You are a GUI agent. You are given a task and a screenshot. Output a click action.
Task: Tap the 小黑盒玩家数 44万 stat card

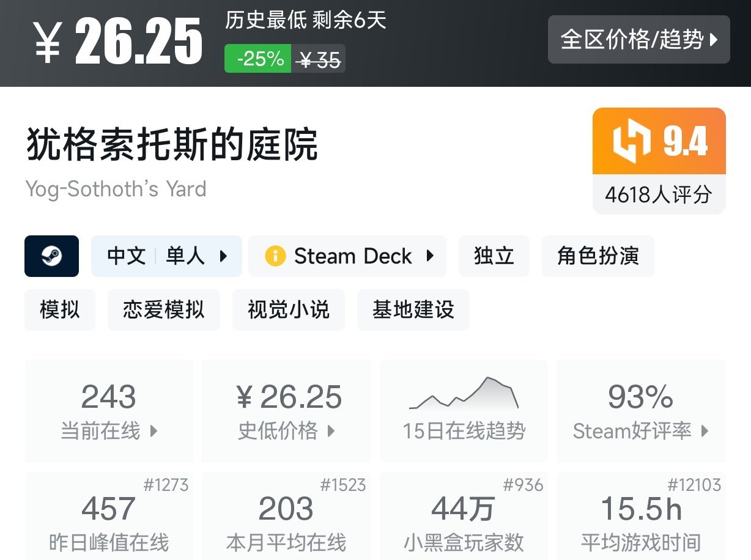(x=464, y=515)
